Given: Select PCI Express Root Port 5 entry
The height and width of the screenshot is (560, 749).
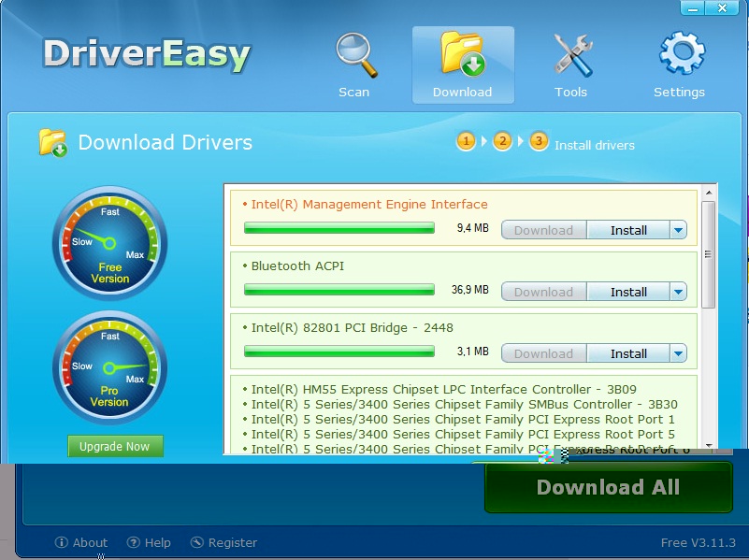Looking at the screenshot, I should coord(463,434).
